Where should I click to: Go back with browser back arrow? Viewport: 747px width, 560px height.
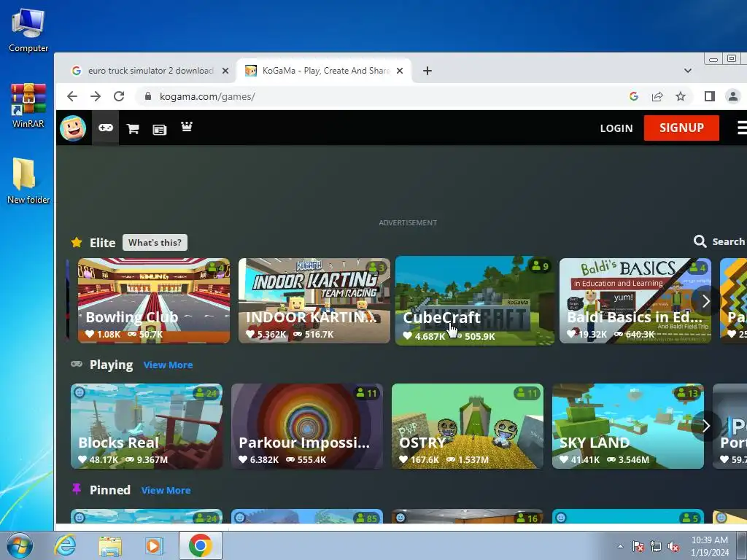[72, 96]
